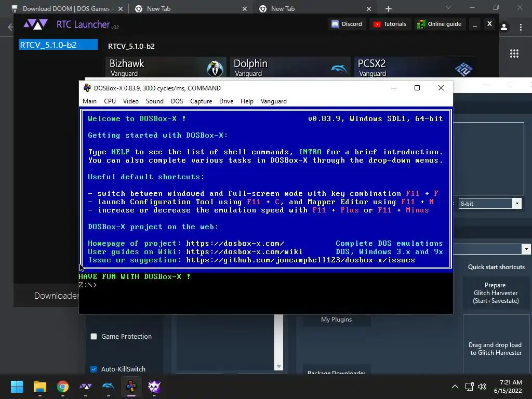Click the scrollbar down arrow in the list panel

tap(278, 366)
